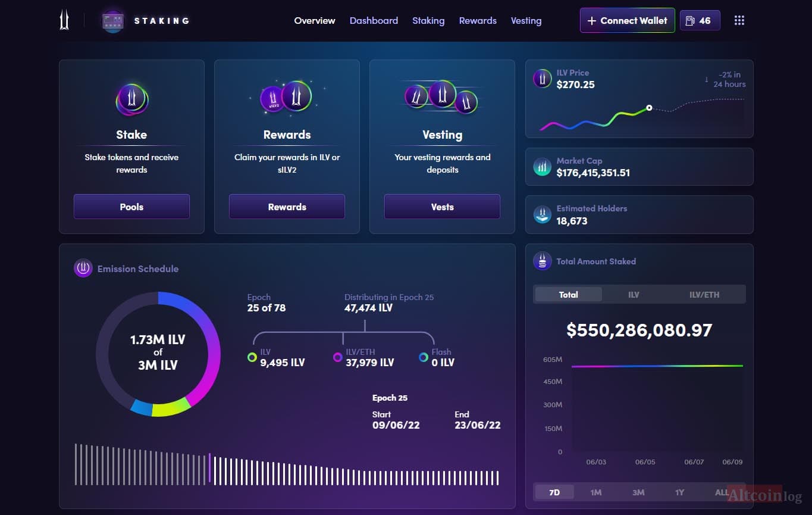Click the Total Amount Staked icon
The image size is (812, 515).
coord(542,261)
